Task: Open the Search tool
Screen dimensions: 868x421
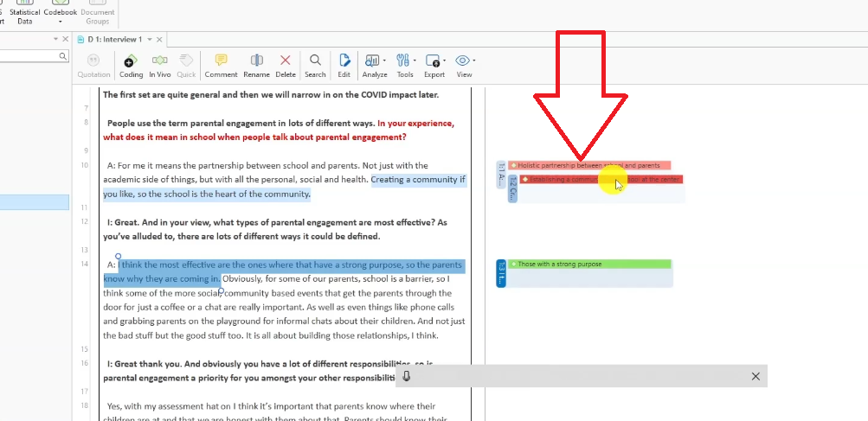Action: (x=315, y=63)
